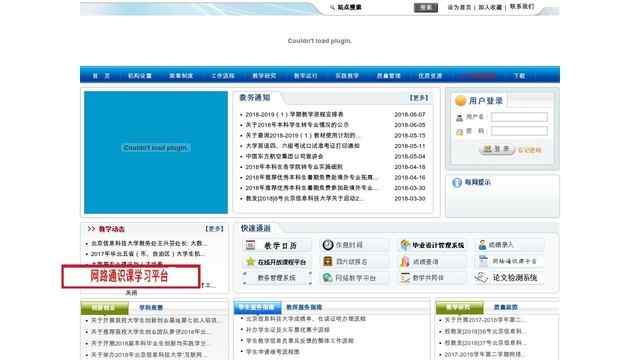Open the notice dated 2018-05-15
Viewport: 640px width, 360px height.
coord(302,136)
